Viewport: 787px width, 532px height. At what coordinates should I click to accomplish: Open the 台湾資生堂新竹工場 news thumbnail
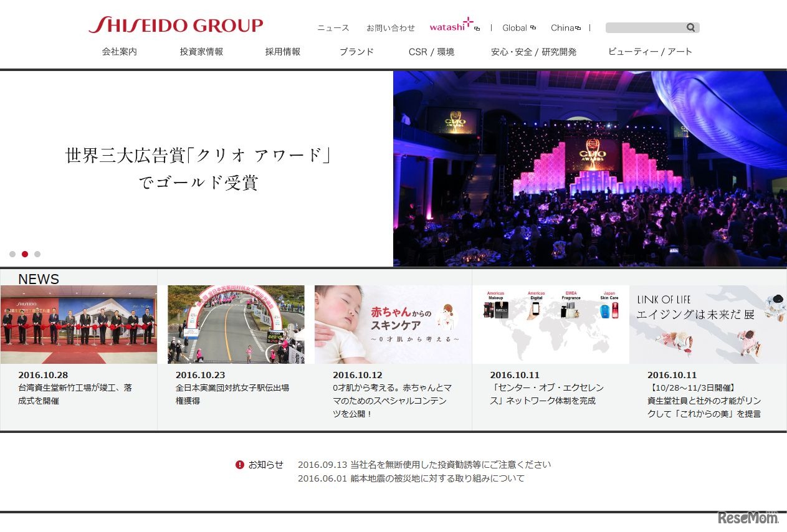pyautogui.click(x=79, y=323)
